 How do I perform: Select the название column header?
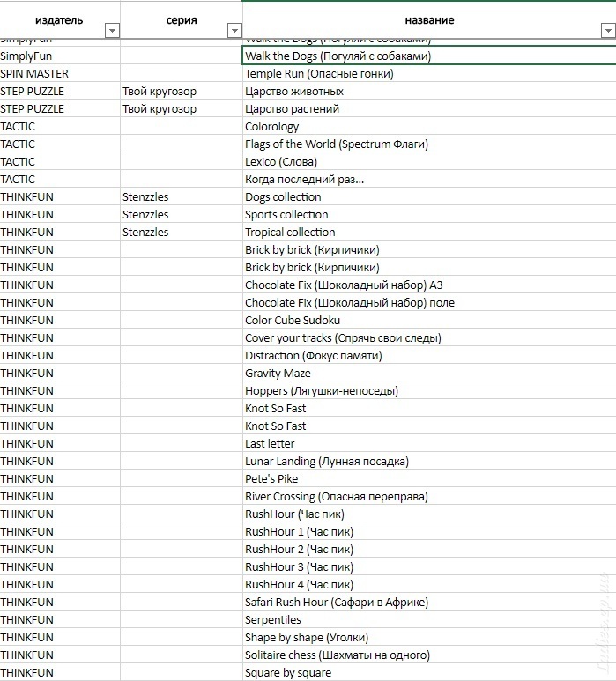click(429, 20)
